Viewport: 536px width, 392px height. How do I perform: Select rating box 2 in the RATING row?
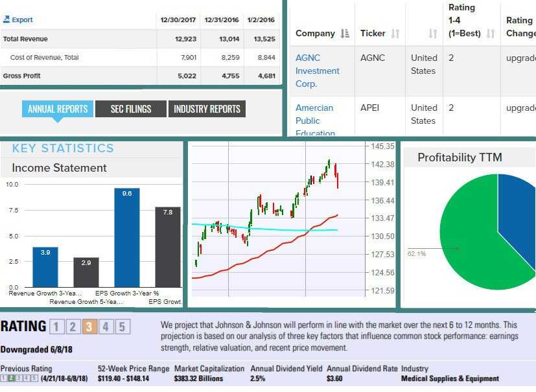73,327
